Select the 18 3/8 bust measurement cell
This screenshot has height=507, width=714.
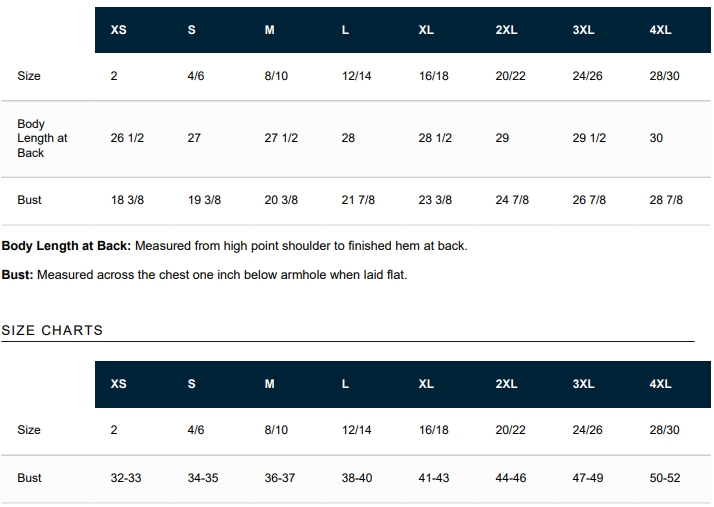pos(127,200)
